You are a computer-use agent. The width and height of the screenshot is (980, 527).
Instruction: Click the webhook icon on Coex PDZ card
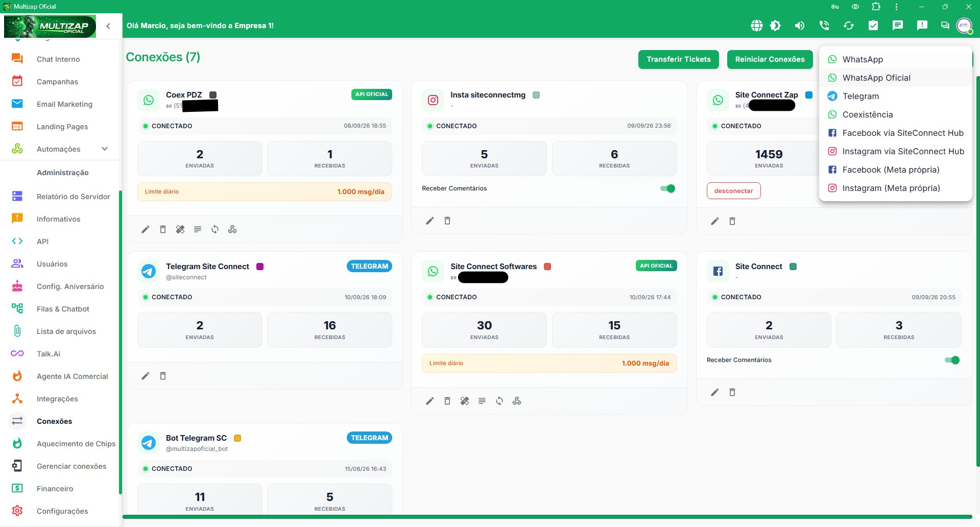click(x=232, y=229)
